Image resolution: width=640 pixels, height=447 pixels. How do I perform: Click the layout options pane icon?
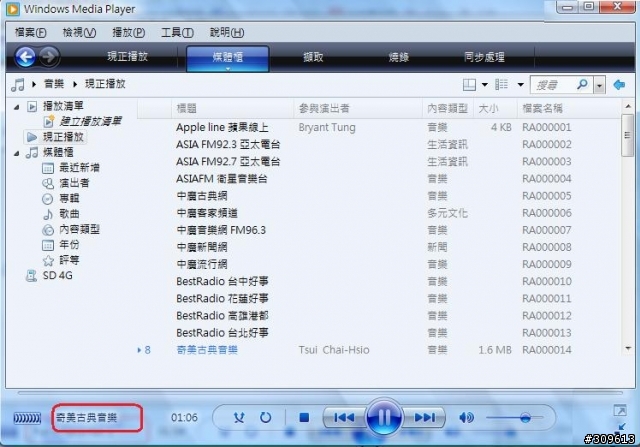pyautogui.click(x=469, y=85)
